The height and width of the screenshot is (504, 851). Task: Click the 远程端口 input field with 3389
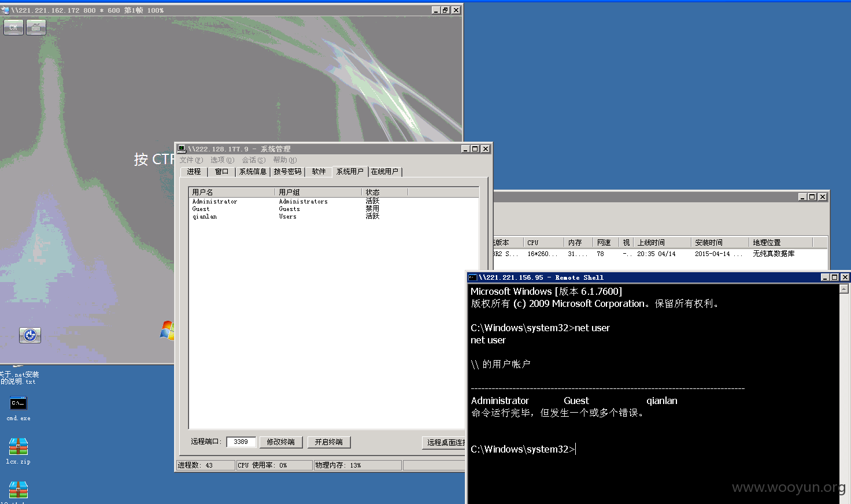coord(241,442)
